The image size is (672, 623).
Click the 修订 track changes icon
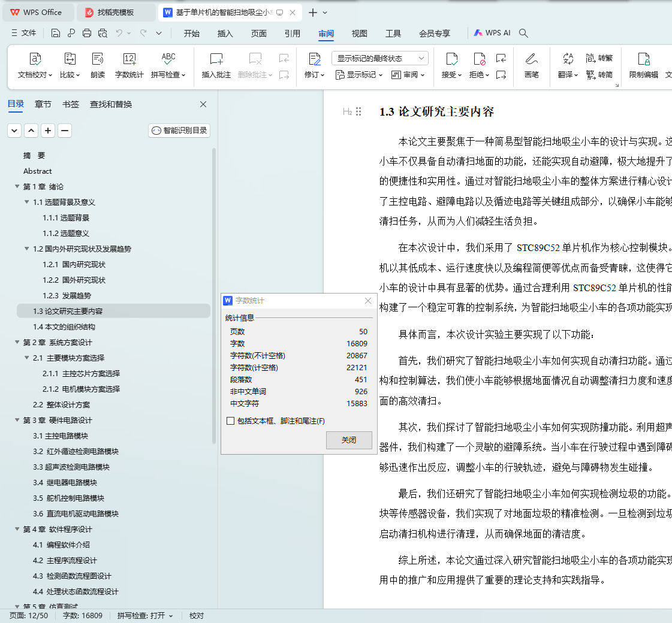click(315, 59)
